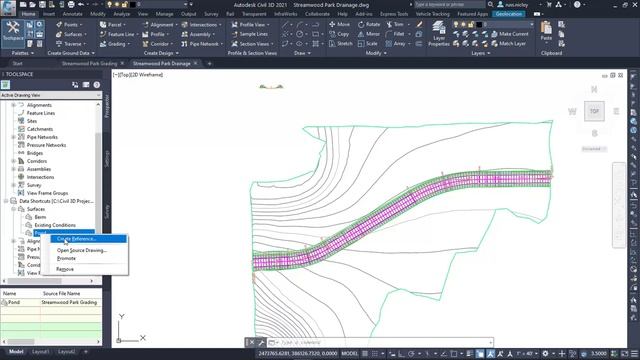Select Existing Conditions surface in Data Shortcuts

point(55,225)
